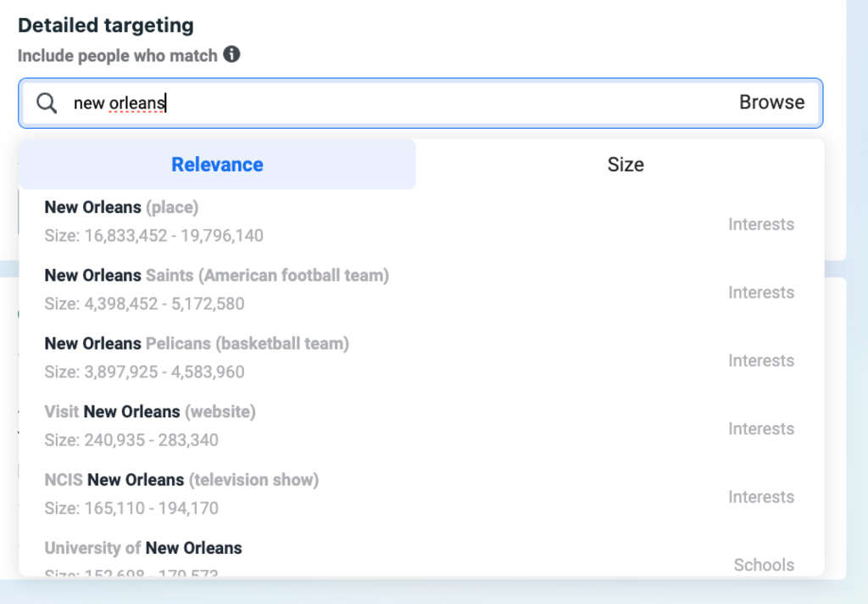Click Interests label on NCIS New Orleans row

coord(760,497)
